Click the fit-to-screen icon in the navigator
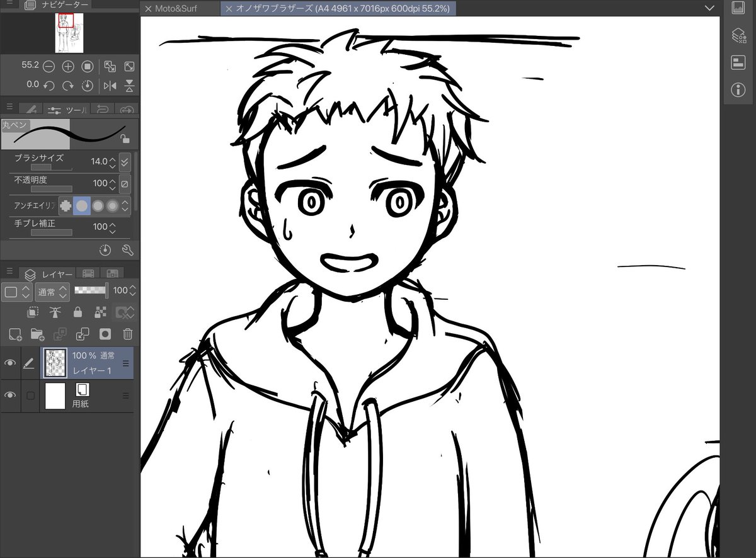The image size is (756, 558). pyautogui.click(x=110, y=66)
